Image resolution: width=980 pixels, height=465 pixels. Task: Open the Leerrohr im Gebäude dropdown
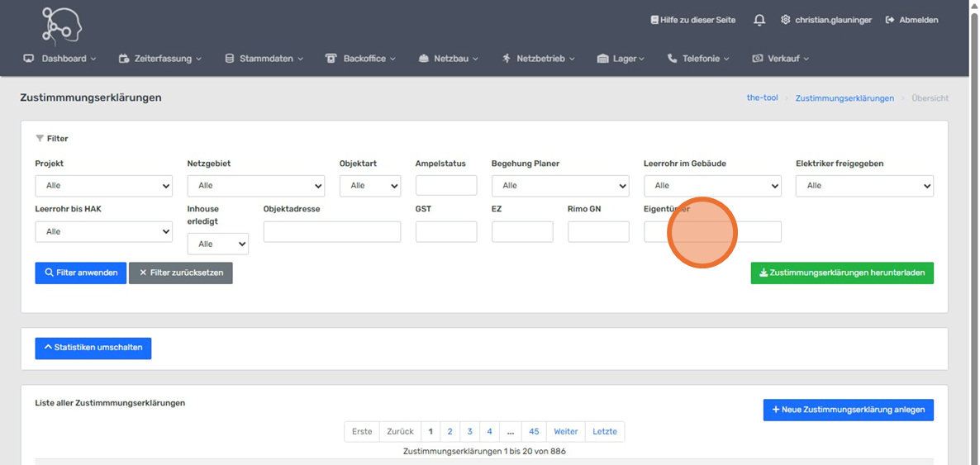[x=711, y=186]
